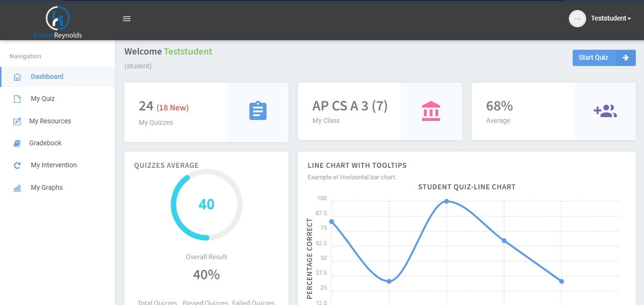Viewport: 644px width, 305px height.
Task: Click the My Intervention refresh icon
Action: [17, 165]
